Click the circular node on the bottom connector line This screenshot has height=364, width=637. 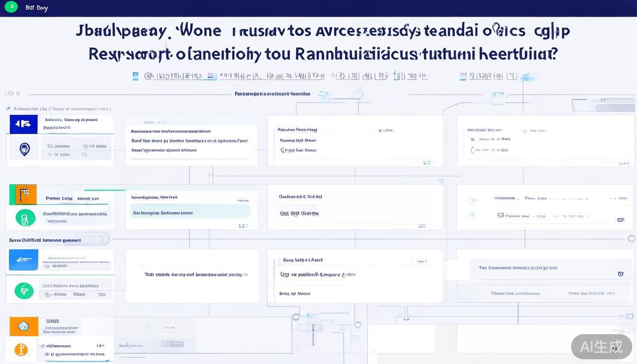coord(358,325)
